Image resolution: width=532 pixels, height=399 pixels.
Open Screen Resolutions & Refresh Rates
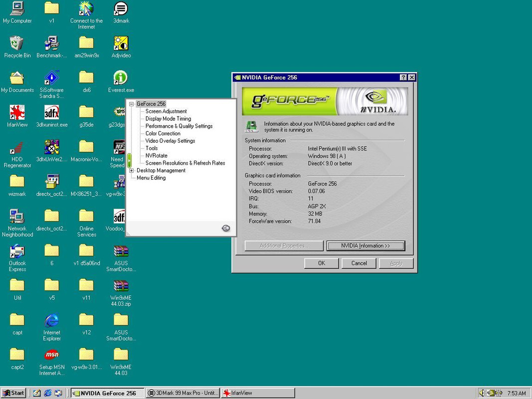185,163
